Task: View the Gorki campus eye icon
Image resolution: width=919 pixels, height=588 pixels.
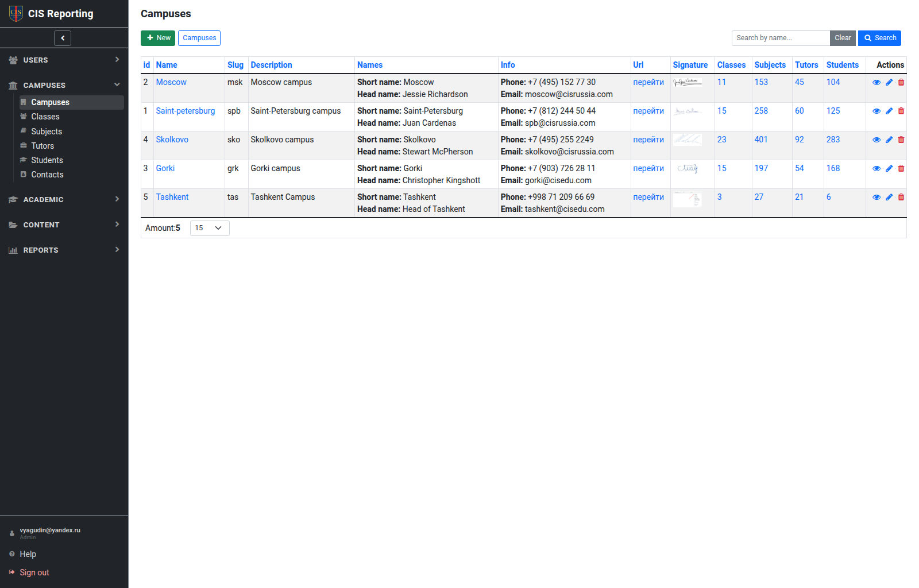Action: [876, 168]
